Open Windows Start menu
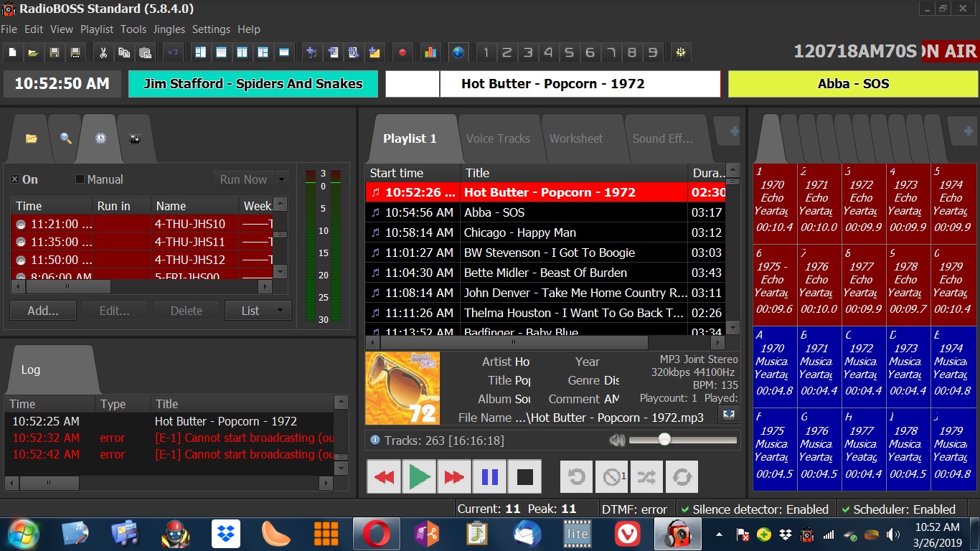980x551 pixels. [23, 534]
